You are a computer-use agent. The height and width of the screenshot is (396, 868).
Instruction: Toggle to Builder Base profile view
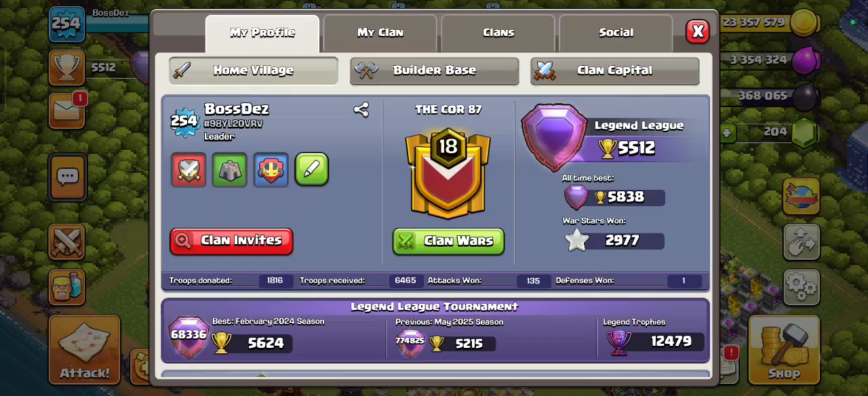pos(435,71)
